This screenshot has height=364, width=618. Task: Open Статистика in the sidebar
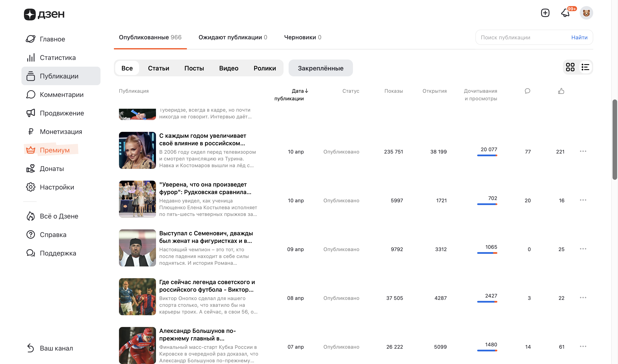[58, 58]
